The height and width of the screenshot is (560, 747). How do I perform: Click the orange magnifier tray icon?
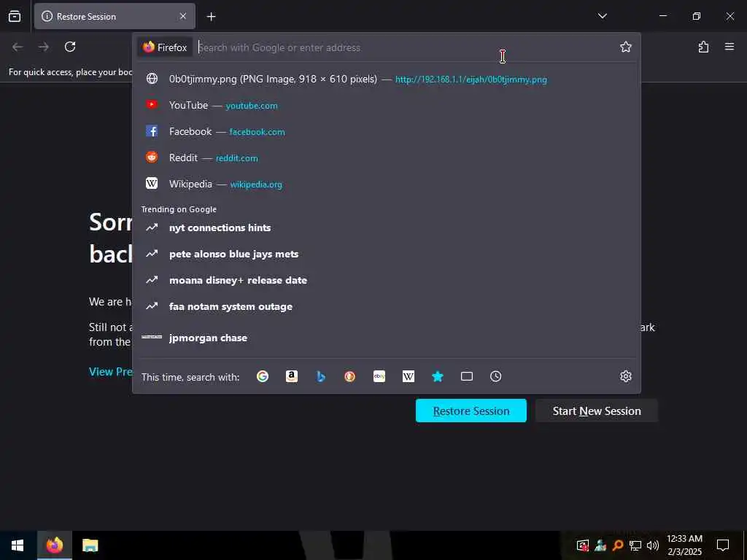pos(618,545)
